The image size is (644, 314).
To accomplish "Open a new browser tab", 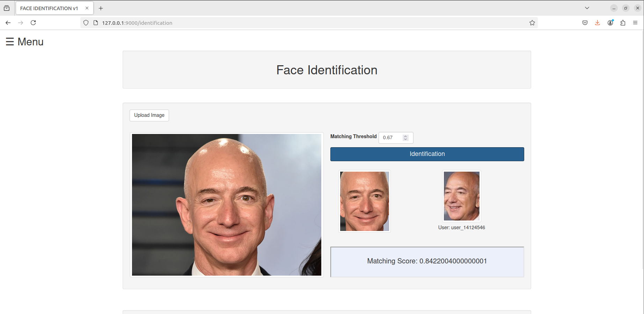I will point(101,8).
